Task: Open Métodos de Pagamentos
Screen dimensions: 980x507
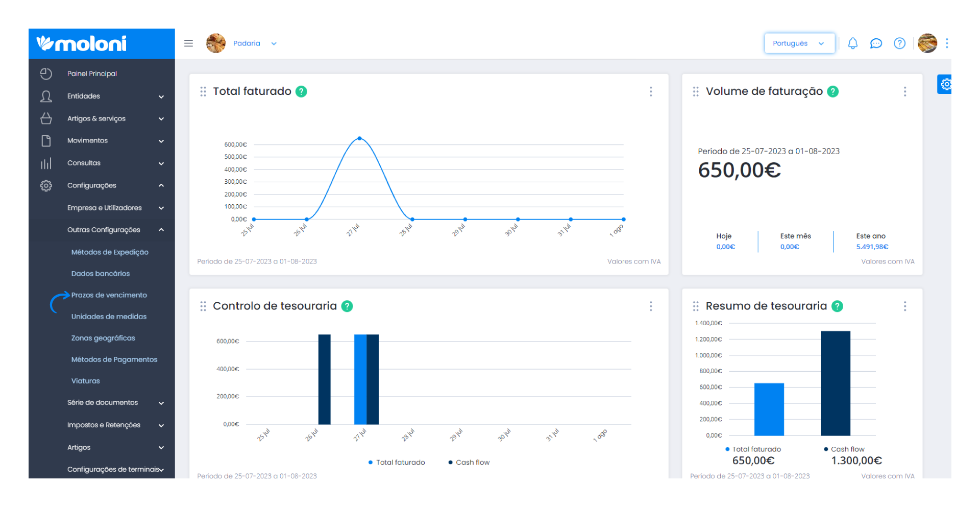Action: click(114, 359)
